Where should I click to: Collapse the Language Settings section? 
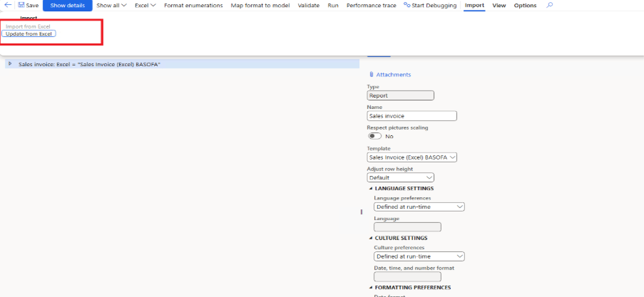[x=371, y=188]
